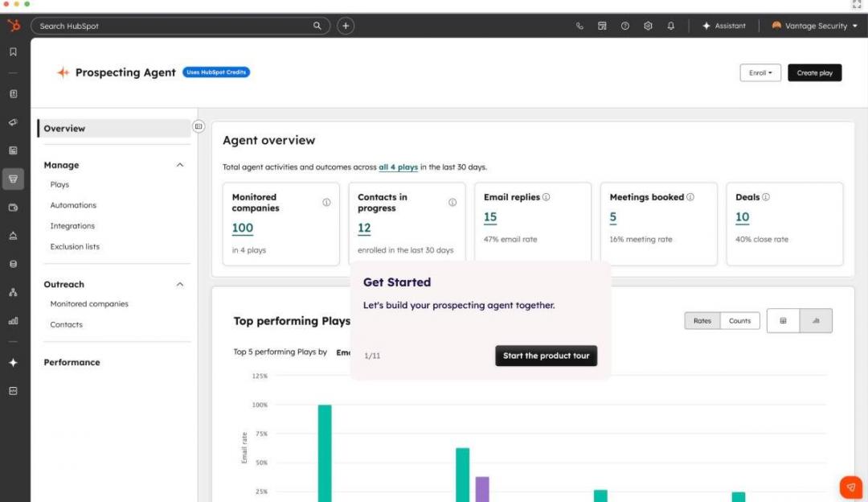Open the calling phone icon
The image size is (868, 502).
[x=579, y=26]
